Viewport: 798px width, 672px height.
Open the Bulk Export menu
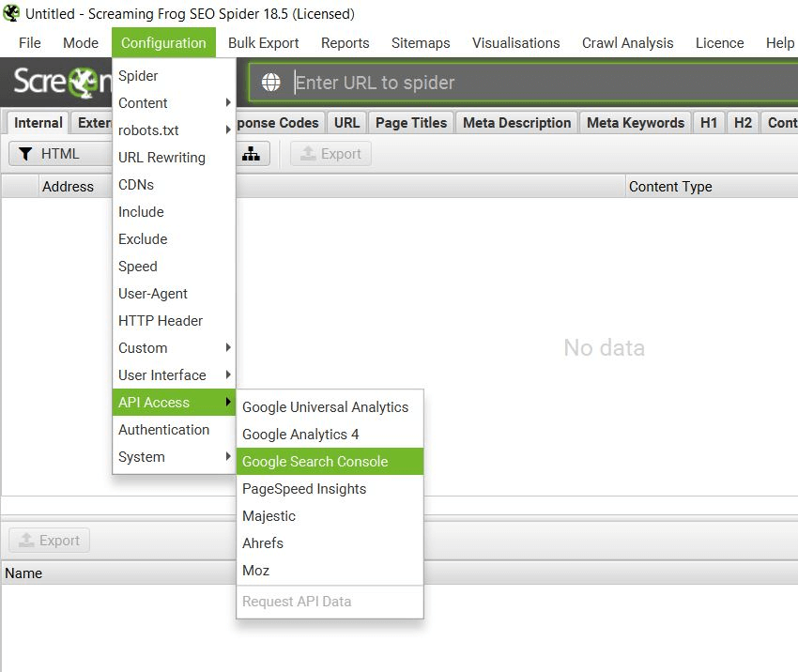[263, 43]
